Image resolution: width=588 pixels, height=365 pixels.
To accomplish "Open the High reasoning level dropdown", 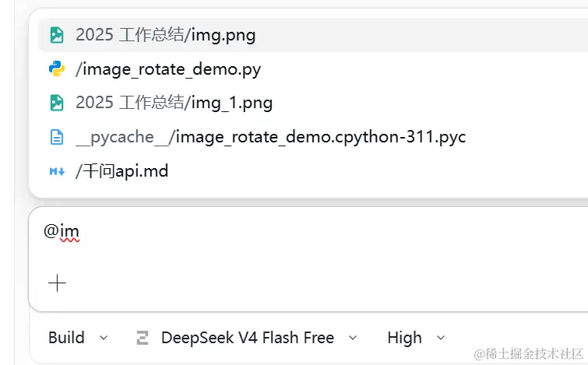I will [416, 338].
